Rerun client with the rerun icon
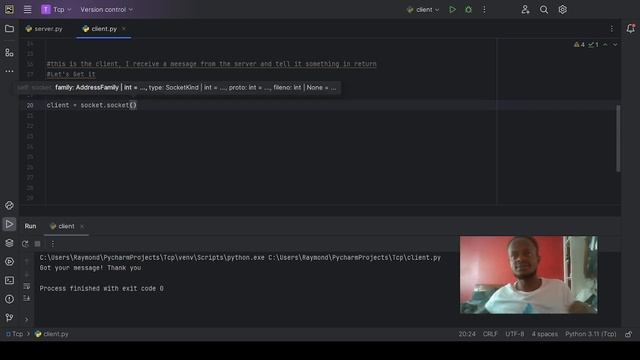This screenshot has width=640, height=360. click(x=25, y=244)
